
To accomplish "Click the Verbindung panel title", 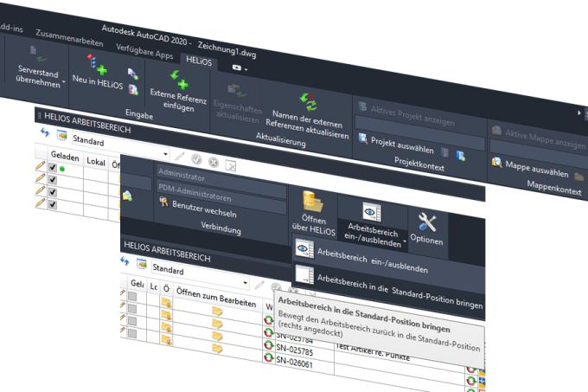I will 220,228.
